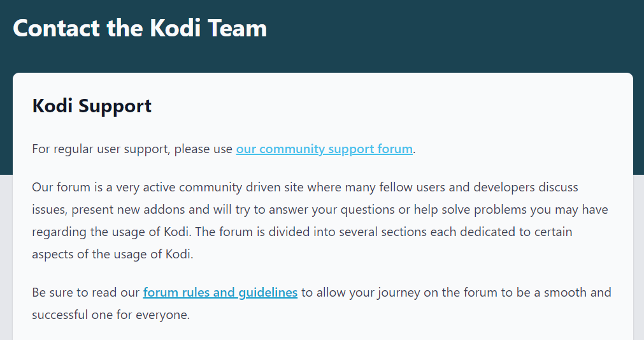Click the word 'Support' in the card heading
The image size is (644, 340).
115,106
